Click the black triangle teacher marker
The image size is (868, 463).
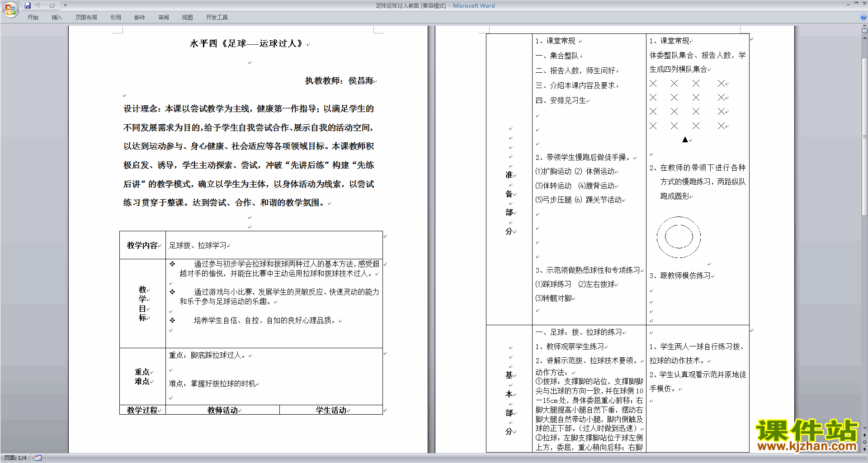(x=685, y=140)
